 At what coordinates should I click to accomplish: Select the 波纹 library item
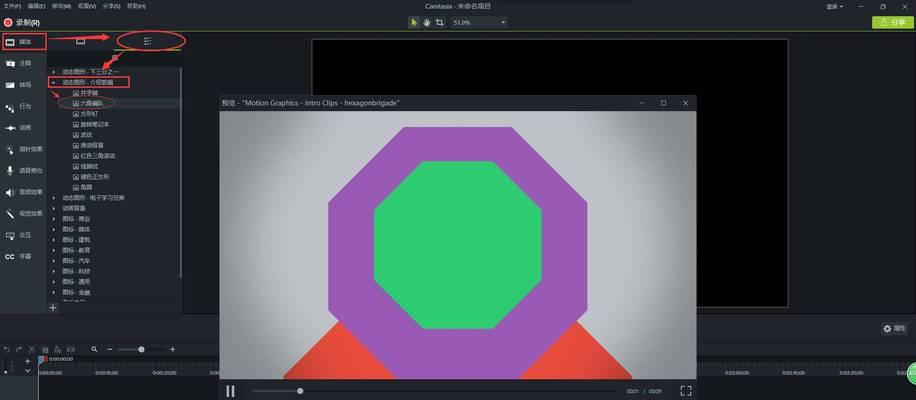(82, 135)
